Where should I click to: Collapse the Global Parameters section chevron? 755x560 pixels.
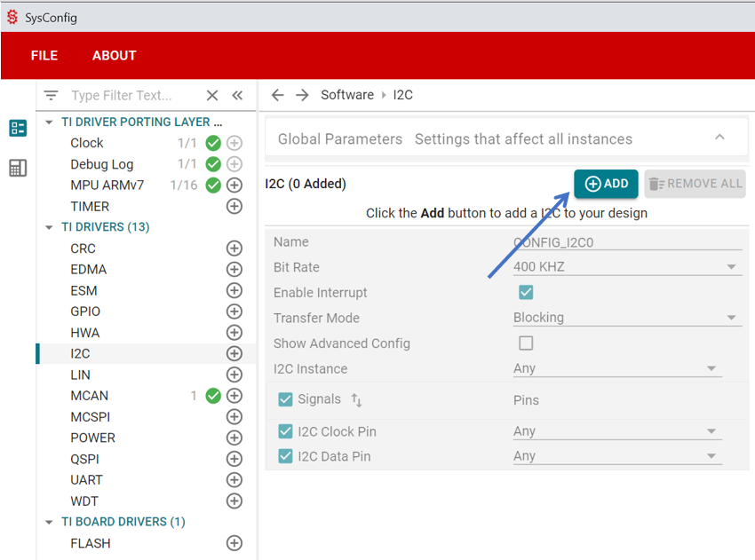(719, 138)
